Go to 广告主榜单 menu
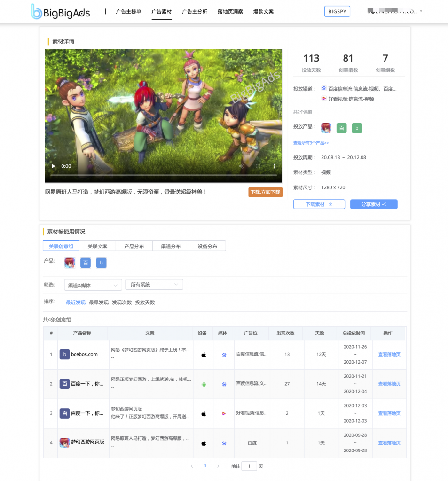The width and height of the screenshot is (448, 481). [128, 12]
